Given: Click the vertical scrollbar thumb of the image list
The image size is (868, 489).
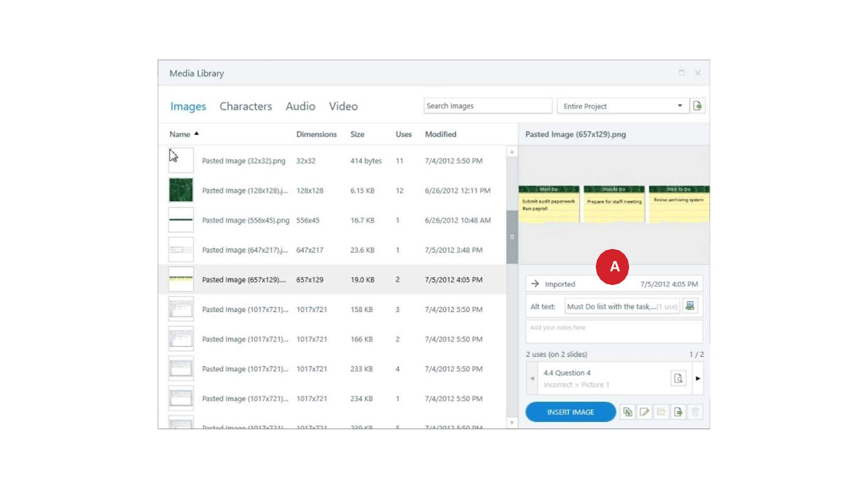Looking at the screenshot, I should coord(512,237).
